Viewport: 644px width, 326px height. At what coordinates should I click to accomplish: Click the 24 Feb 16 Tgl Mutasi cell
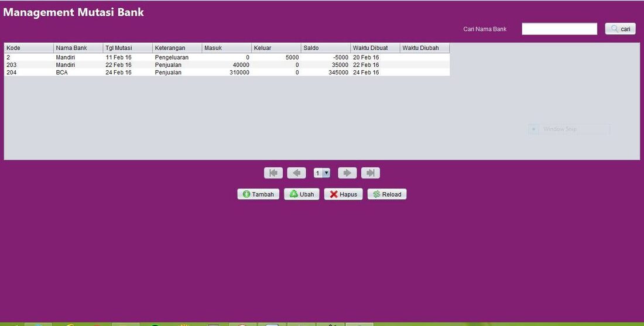pyautogui.click(x=128, y=72)
